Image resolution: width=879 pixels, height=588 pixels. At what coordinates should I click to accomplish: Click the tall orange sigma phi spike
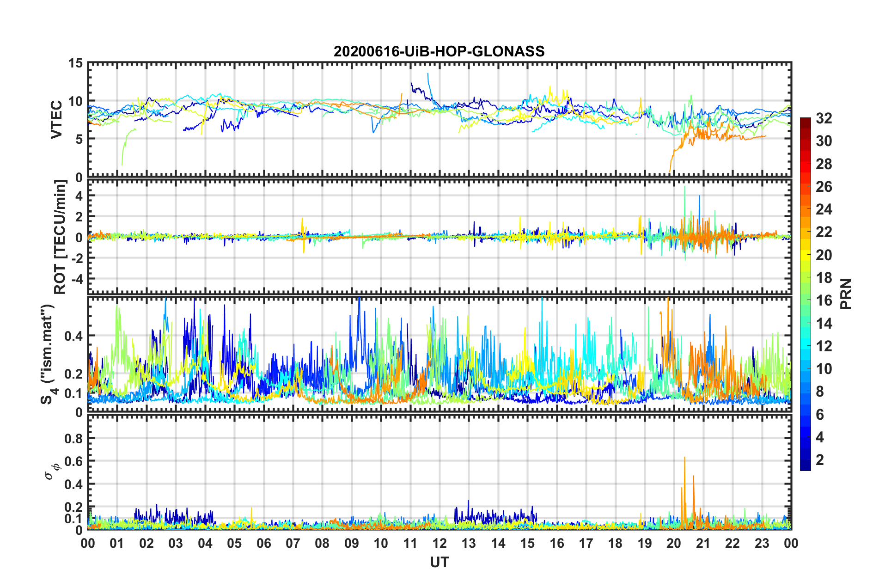click(684, 490)
